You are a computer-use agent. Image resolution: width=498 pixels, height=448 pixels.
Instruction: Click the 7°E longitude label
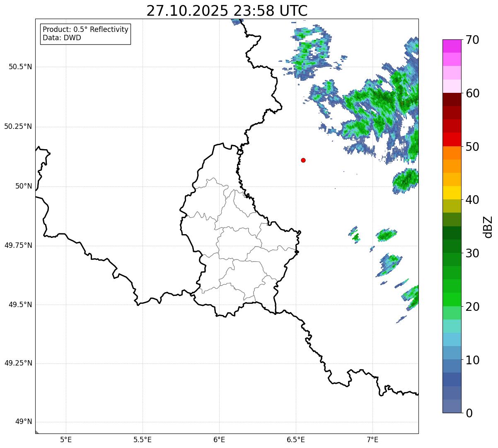tap(372, 439)
